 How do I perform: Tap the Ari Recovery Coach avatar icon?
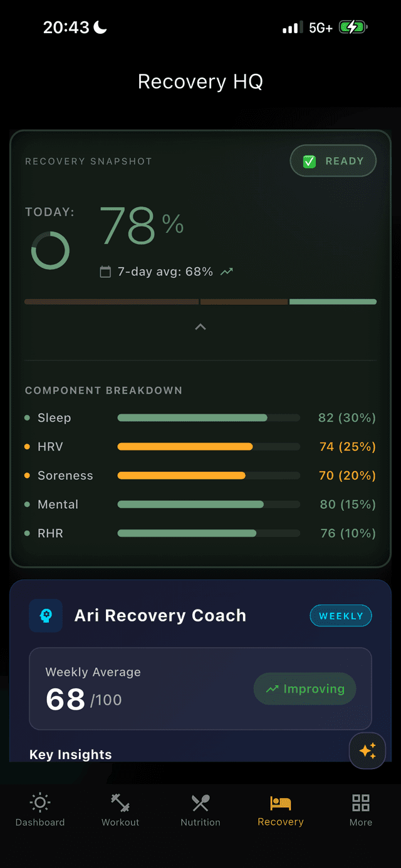(46, 615)
